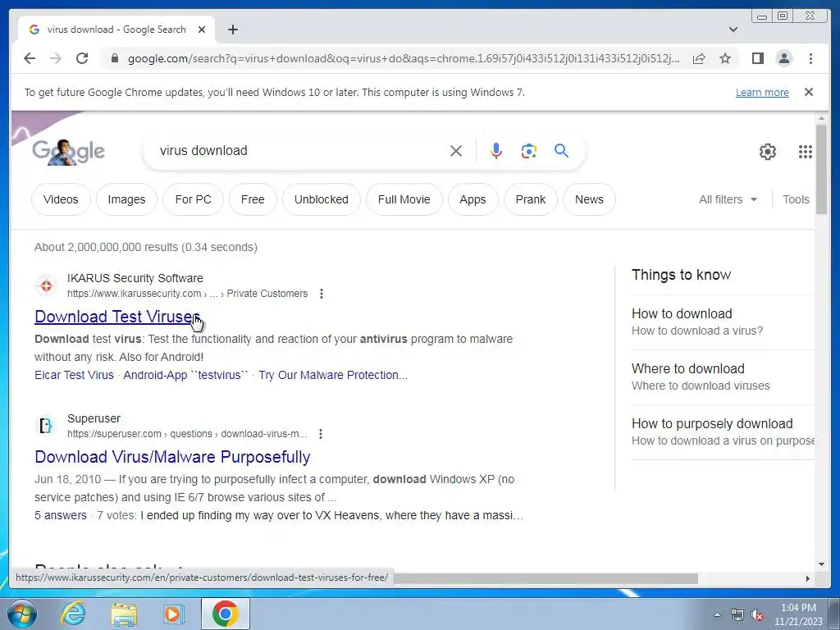Select the For PC filter chip
This screenshot has width=840, height=630.
point(193,199)
